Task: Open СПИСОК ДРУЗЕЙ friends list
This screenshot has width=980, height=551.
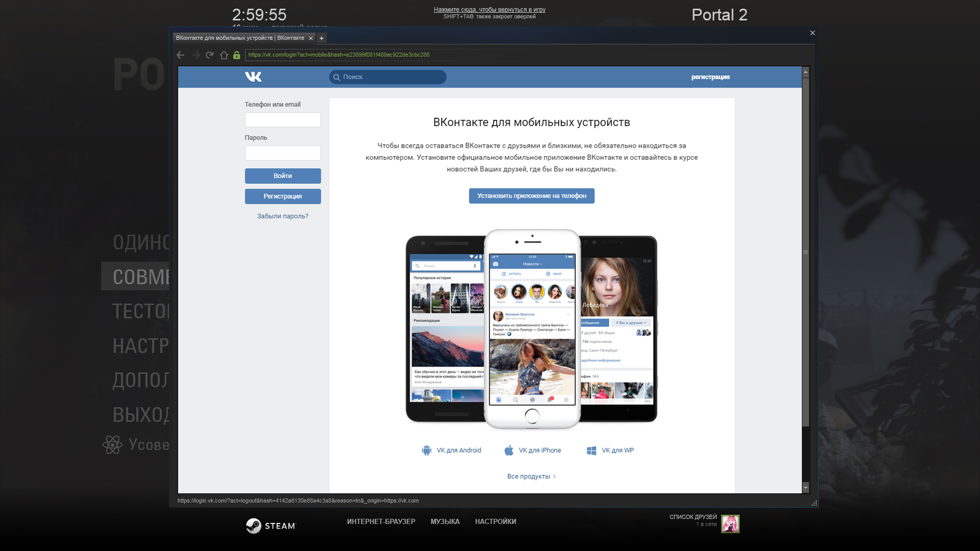Action: pos(693,517)
